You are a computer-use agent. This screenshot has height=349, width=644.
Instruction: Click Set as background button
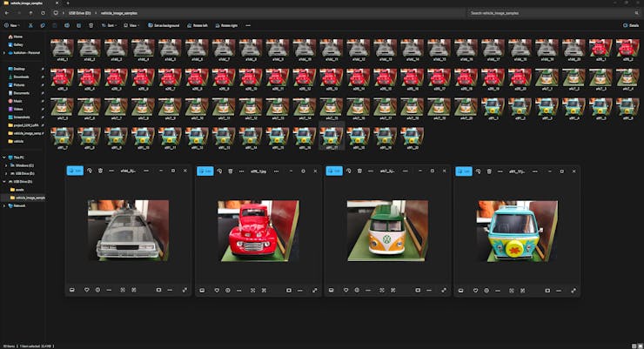tap(164, 25)
